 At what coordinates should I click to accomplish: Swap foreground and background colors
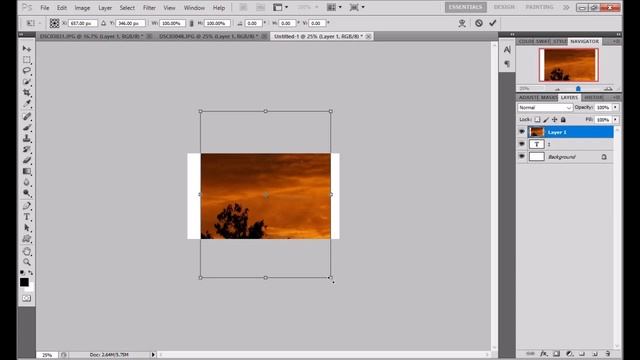pos(31,272)
